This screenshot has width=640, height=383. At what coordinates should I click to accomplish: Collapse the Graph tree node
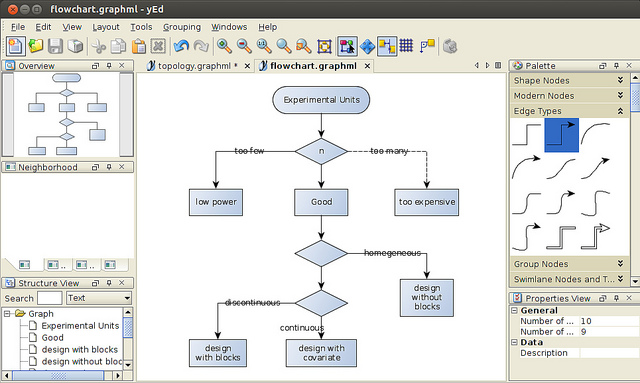[x=7, y=314]
